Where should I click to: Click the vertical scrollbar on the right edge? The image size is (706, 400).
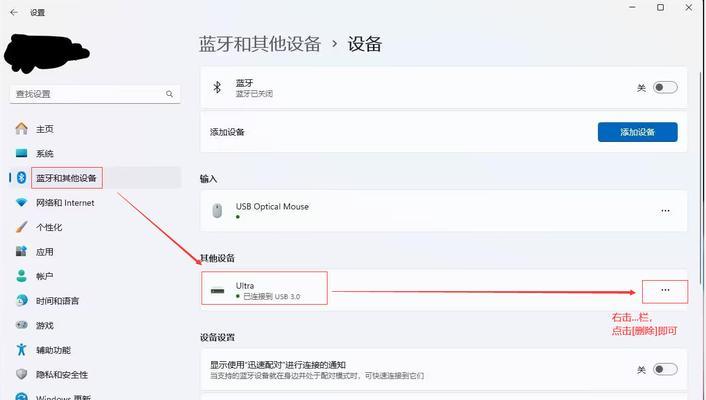point(701,178)
